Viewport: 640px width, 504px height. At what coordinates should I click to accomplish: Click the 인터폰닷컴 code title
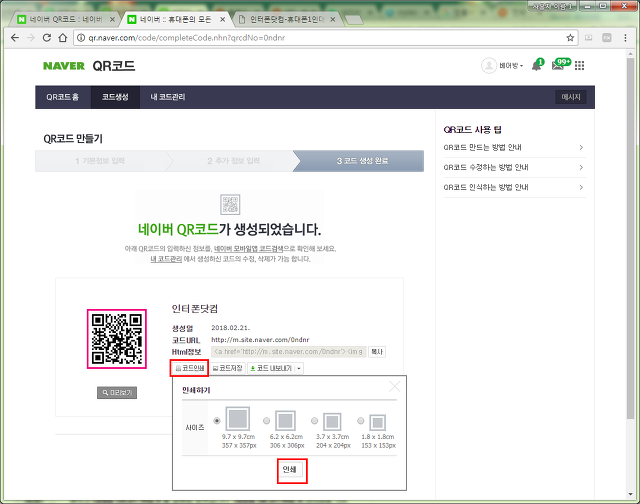click(195, 309)
